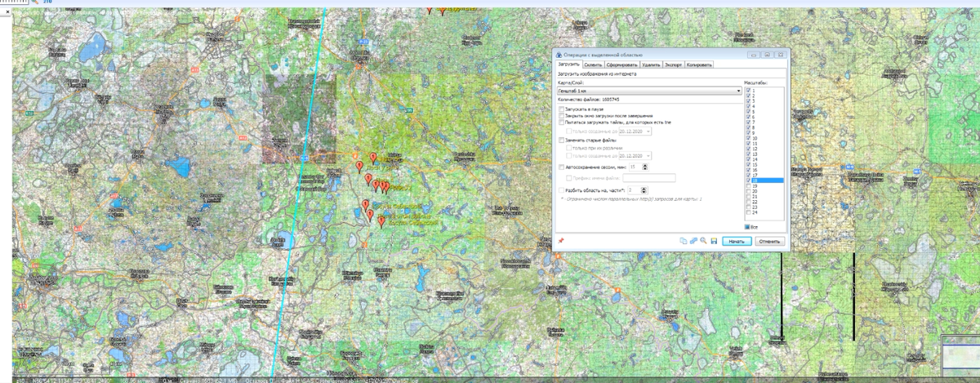Image resolution: width=980 pixels, height=383 pixels.
Task: Check scale 24 in Масштабы list
Action: 749,212
